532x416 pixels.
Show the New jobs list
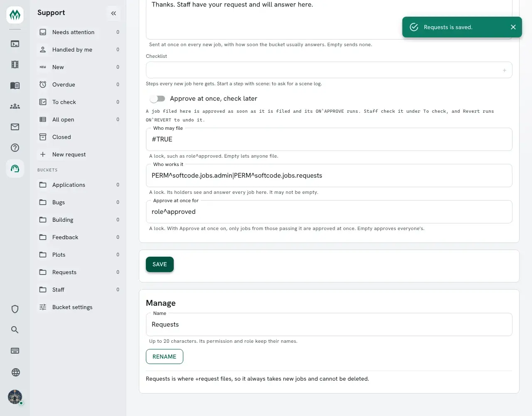click(x=79, y=67)
